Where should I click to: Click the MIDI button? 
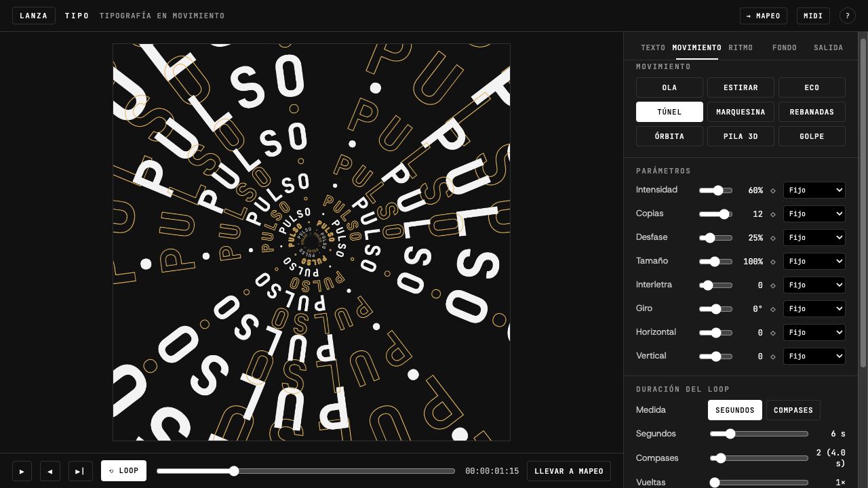point(813,16)
